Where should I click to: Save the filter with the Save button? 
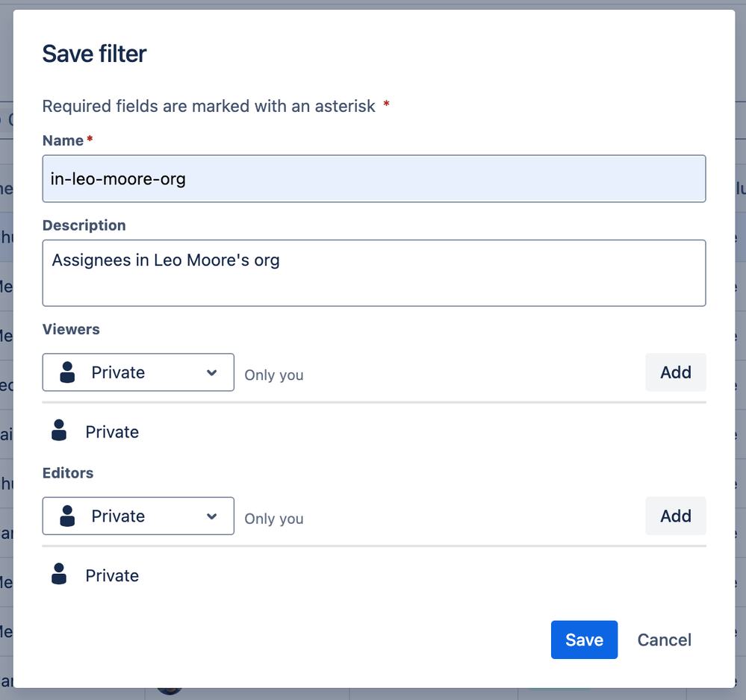click(584, 640)
